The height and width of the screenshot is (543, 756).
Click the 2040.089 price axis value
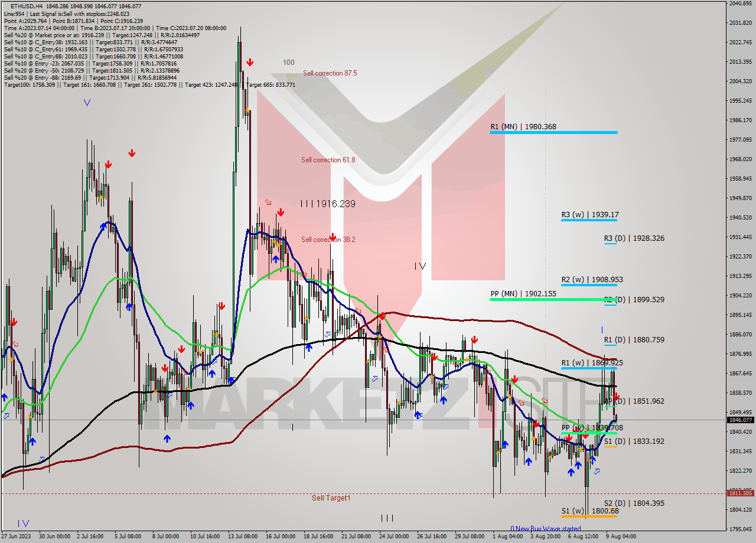click(741, 4)
